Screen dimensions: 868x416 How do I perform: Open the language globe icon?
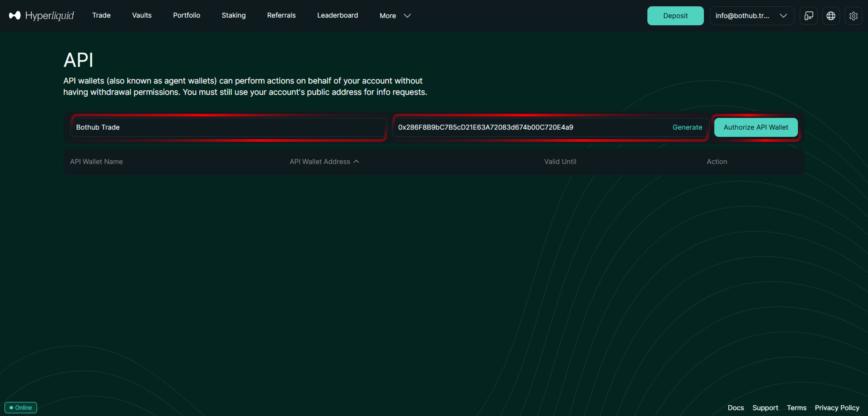pyautogui.click(x=831, y=16)
